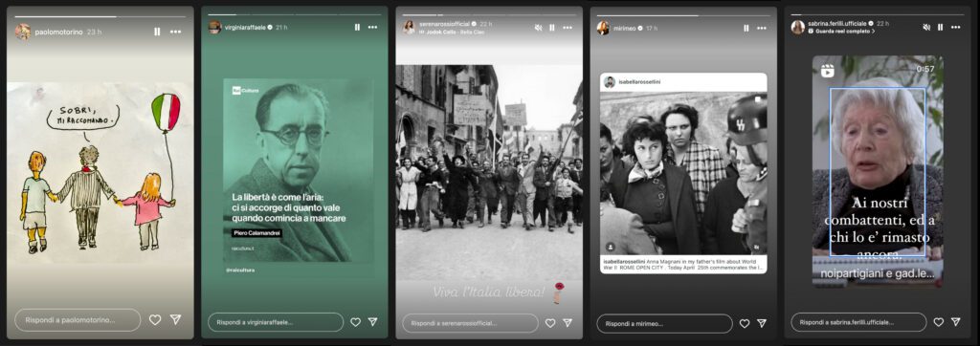
Task: Open more options on virginiaraffaele story
Action: click(x=372, y=28)
